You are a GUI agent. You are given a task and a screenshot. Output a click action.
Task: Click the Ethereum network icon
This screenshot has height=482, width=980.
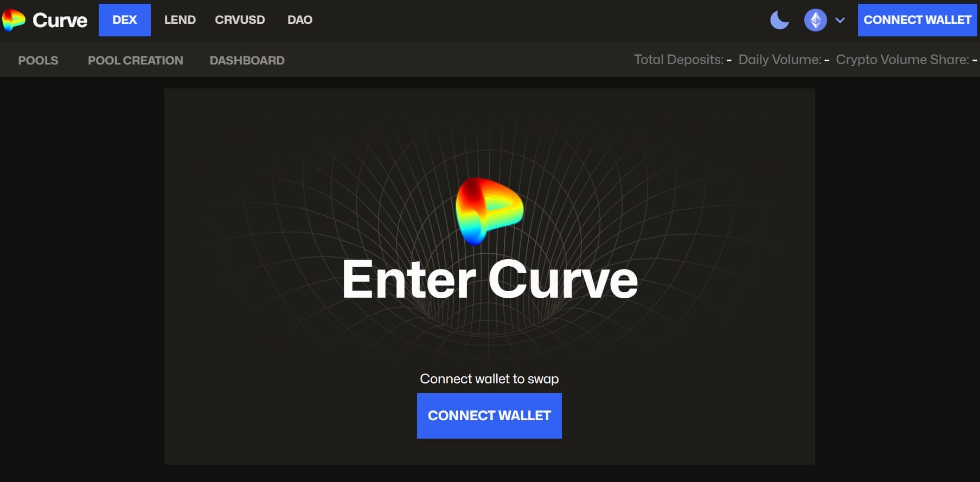point(815,21)
